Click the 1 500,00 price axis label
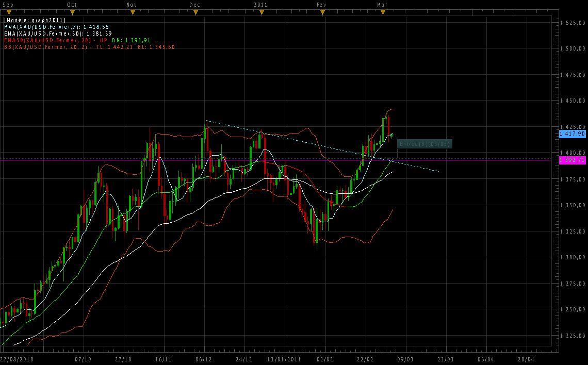This screenshot has height=365, width=588. [x=573, y=48]
